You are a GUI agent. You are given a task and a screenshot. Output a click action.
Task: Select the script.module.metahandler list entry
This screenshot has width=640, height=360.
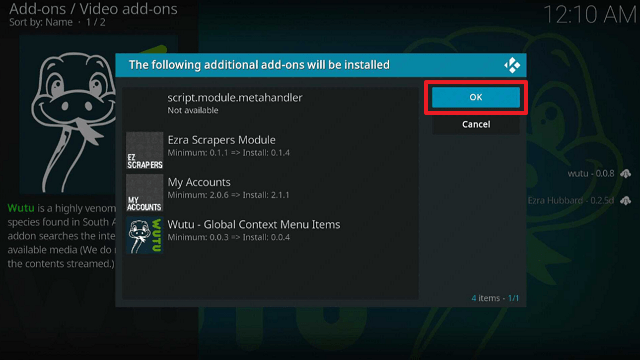[271, 108]
